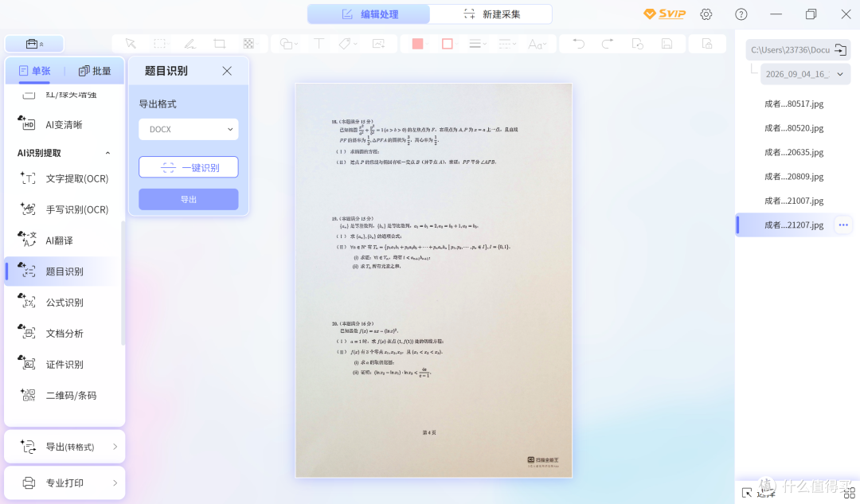Viewport: 860px width, 504px height.
Task: Open the DOCX export format dropdown
Action: click(188, 130)
